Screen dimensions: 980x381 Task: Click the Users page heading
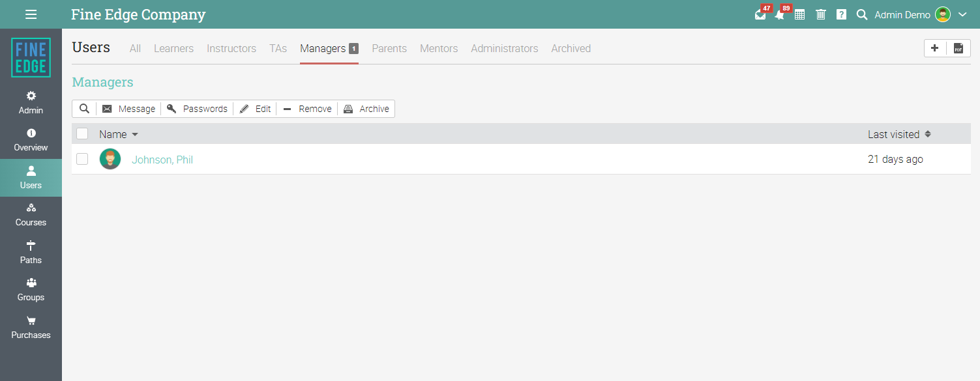(x=91, y=48)
